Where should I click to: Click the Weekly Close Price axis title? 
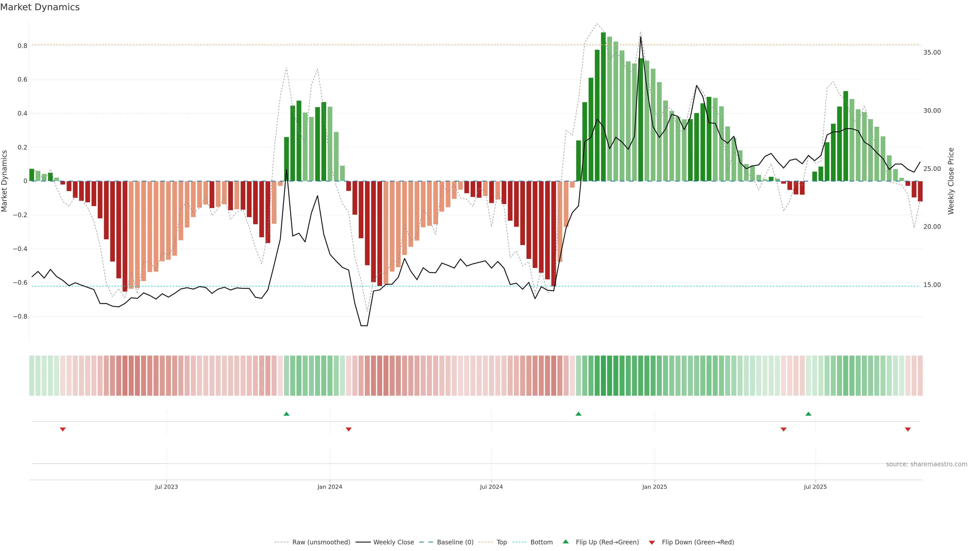pos(951,181)
